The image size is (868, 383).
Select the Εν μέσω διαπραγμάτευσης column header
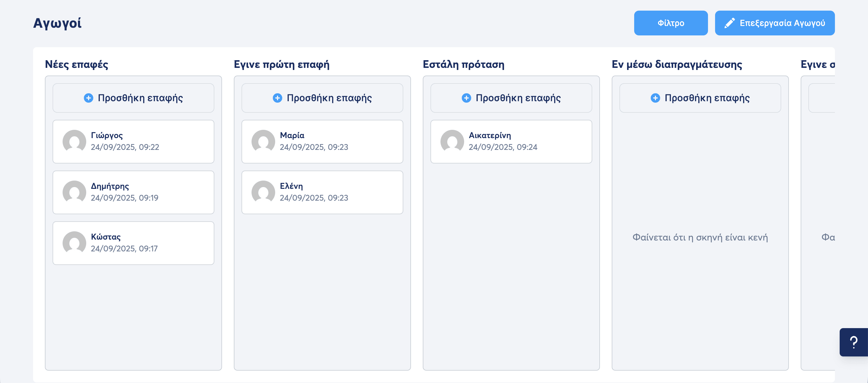[x=677, y=64]
